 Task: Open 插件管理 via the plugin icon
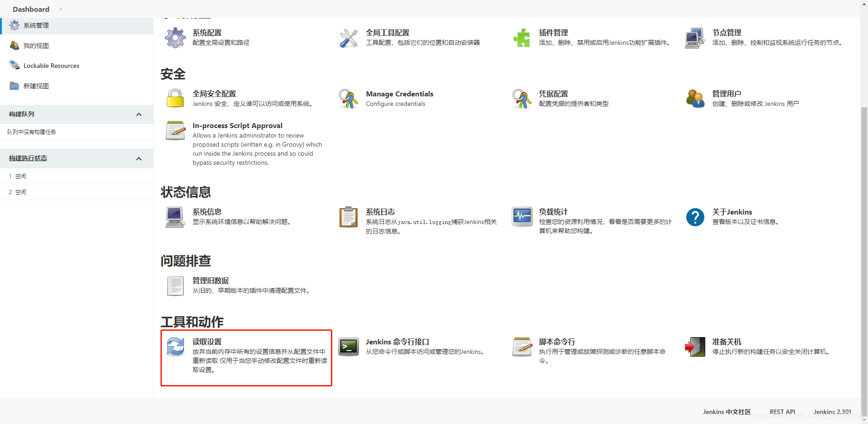(x=522, y=38)
